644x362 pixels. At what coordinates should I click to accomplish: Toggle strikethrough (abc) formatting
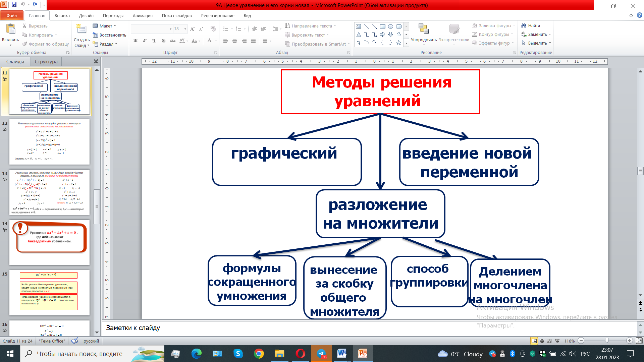pyautogui.click(x=172, y=41)
